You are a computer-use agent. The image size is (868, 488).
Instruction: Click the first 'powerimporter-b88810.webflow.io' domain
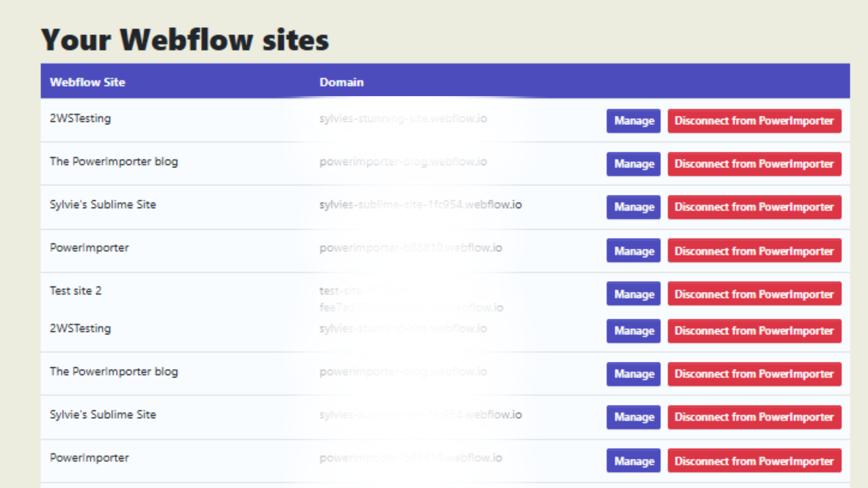click(411, 248)
